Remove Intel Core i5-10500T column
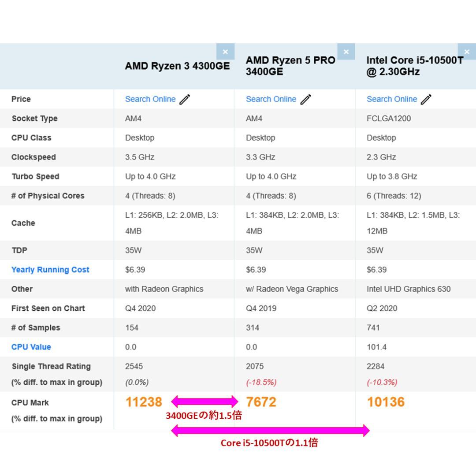476x476 pixels. click(x=467, y=52)
